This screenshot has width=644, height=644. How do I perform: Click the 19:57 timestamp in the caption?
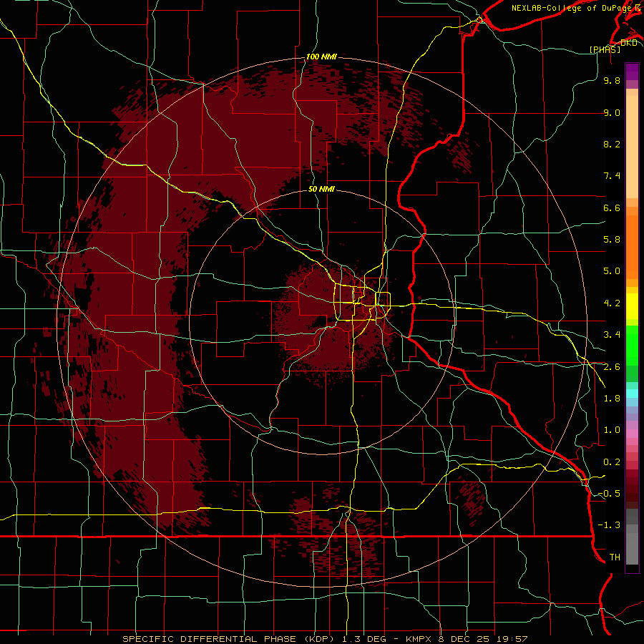tap(513, 639)
